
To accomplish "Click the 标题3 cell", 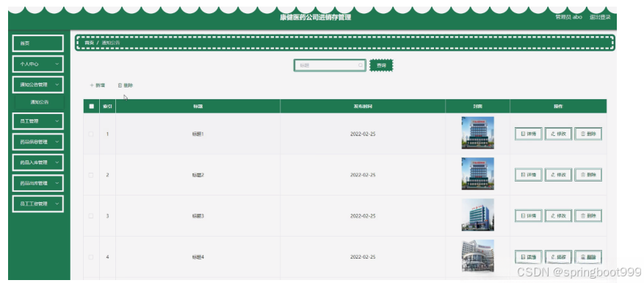I will [198, 216].
